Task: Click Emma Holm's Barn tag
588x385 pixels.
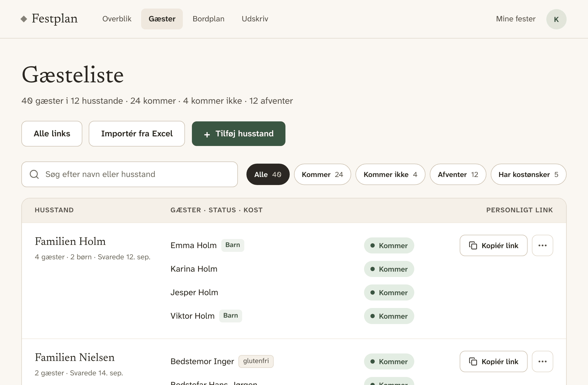Action: click(x=233, y=245)
